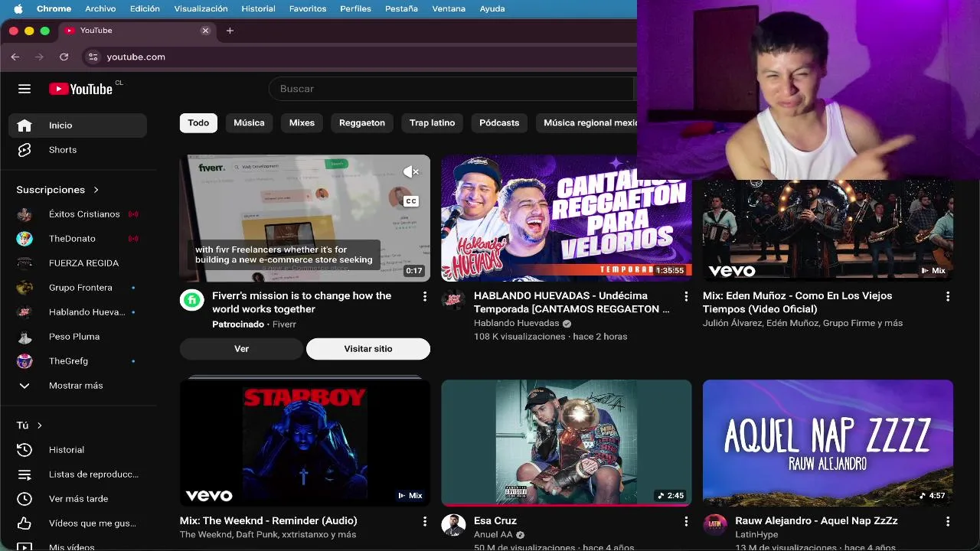This screenshot has height=551, width=980.
Task: Select the Inicio home icon in sidebar
Action: [x=24, y=126]
